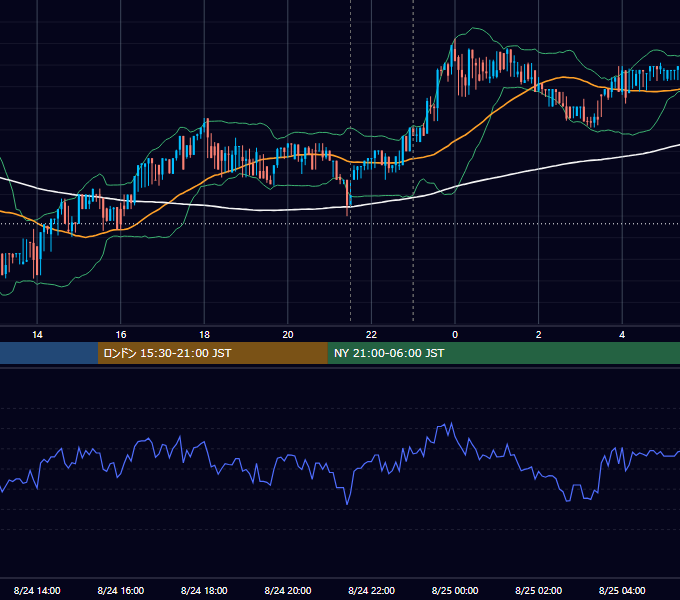The image size is (680, 600).
Task: Click the 8/24 16:00 date label
Action: tap(121, 590)
